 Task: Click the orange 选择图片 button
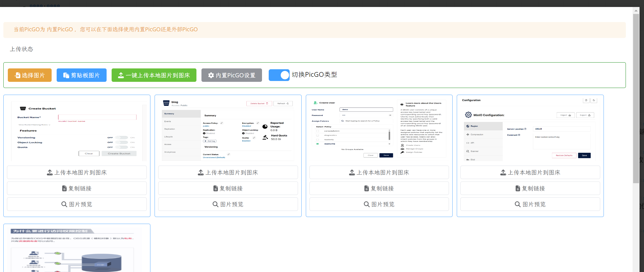pos(30,75)
